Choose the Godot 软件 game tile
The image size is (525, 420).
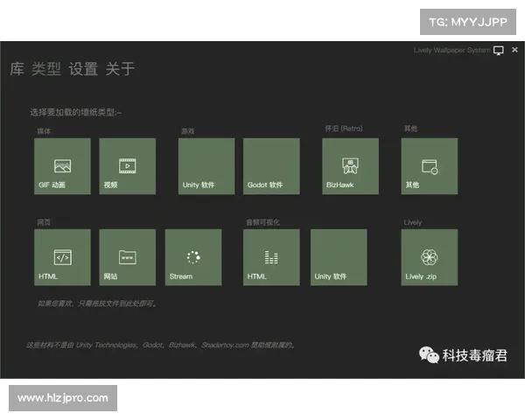(271, 166)
